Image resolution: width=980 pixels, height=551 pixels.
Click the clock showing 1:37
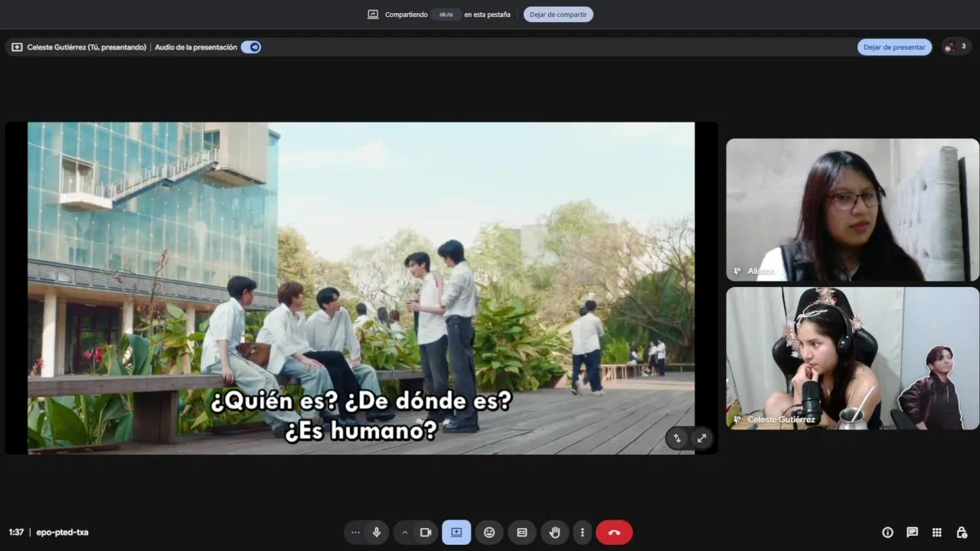coord(16,533)
